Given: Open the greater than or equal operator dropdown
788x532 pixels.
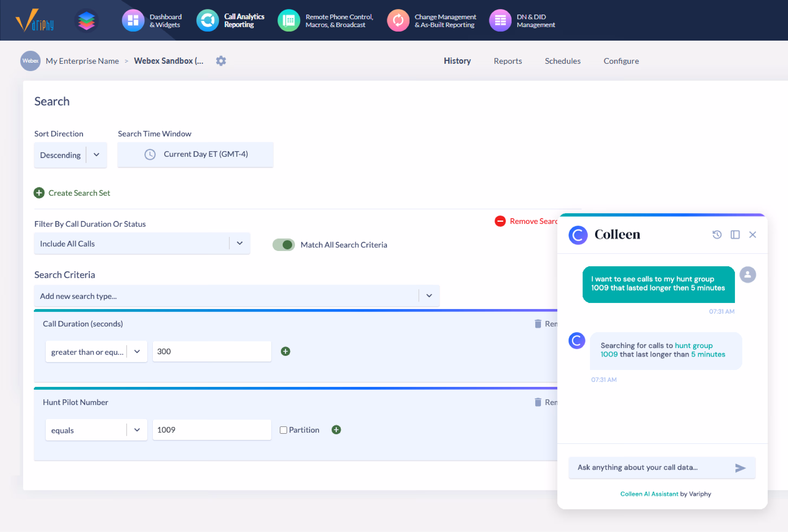Looking at the screenshot, I should pos(96,352).
